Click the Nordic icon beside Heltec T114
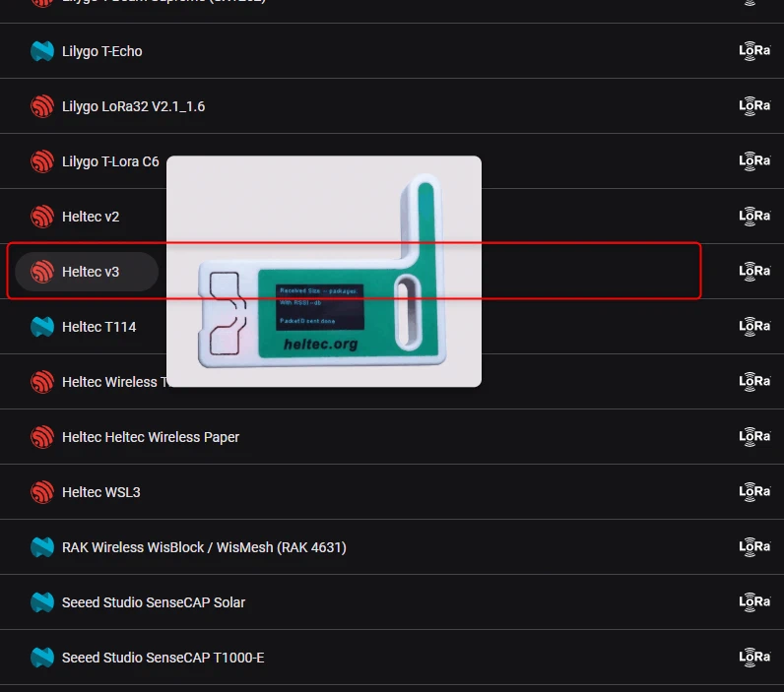This screenshot has height=692, width=784. tap(42, 327)
